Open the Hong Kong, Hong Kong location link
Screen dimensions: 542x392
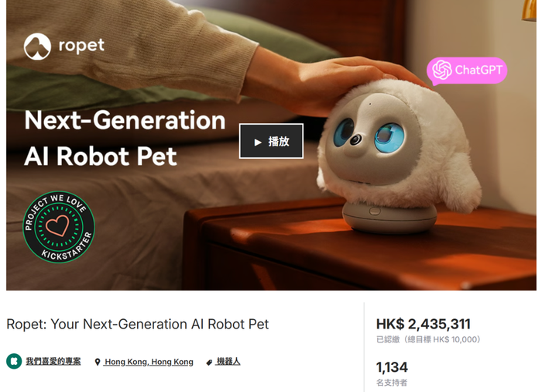coord(149,362)
